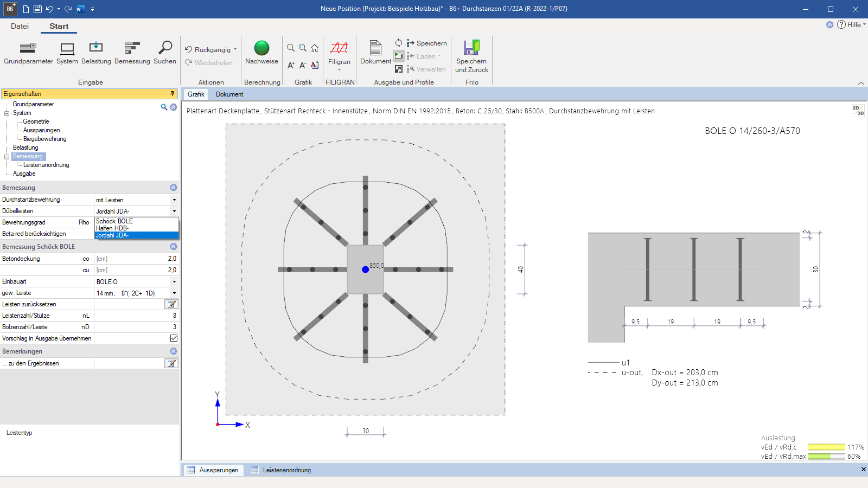Collapse the System tree node
The width and height of the screenshot is (868, 488).
[x=7, y=113]
